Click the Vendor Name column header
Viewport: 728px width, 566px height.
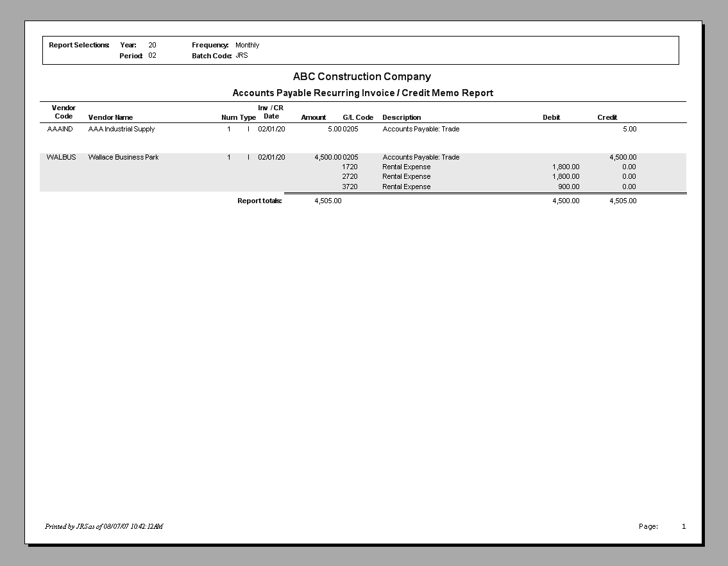tap(110, 117)
